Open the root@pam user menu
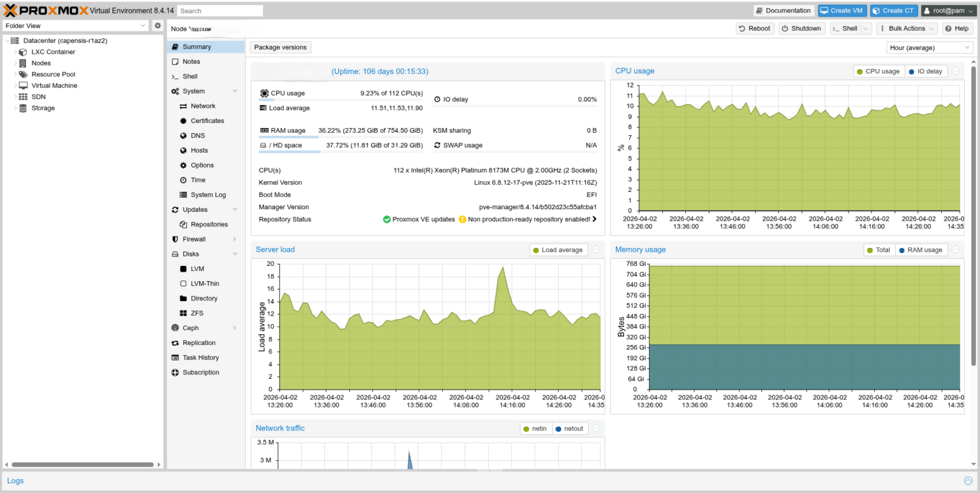This screenshot has height=493, width=980. click(947, 11)
